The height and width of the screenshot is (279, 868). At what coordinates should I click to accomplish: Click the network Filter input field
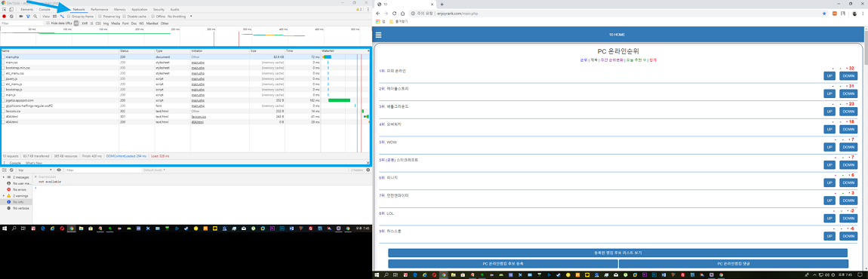(x=22, y=23)
